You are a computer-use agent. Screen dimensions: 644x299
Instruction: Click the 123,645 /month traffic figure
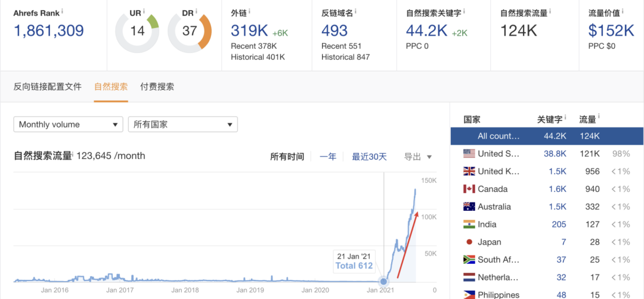pos(111,156)
